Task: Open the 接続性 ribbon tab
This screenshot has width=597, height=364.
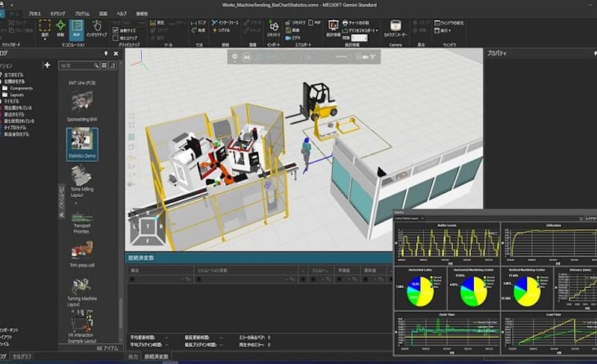Action: coord(142,13)
